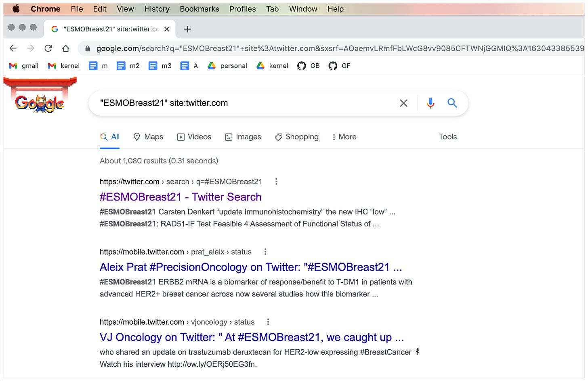This screenshot has width=588, height=382.
Task: Open the kernel Gmail bookmark
Action: [63, 66]
